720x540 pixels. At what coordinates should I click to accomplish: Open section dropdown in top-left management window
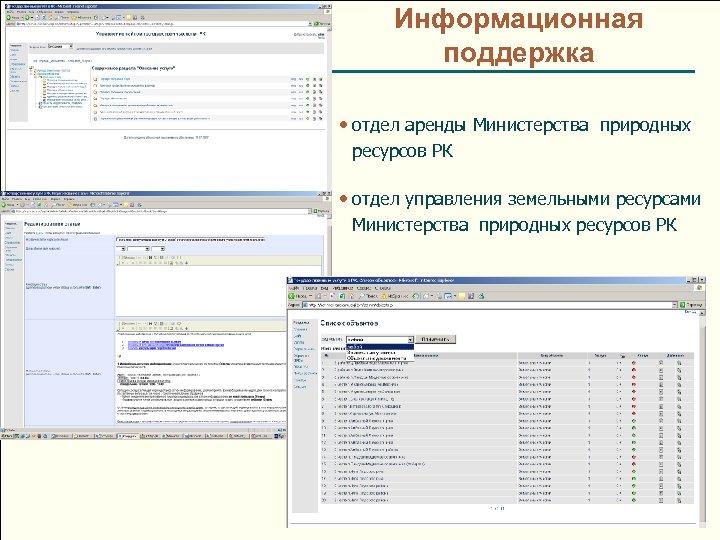point(60,46)
